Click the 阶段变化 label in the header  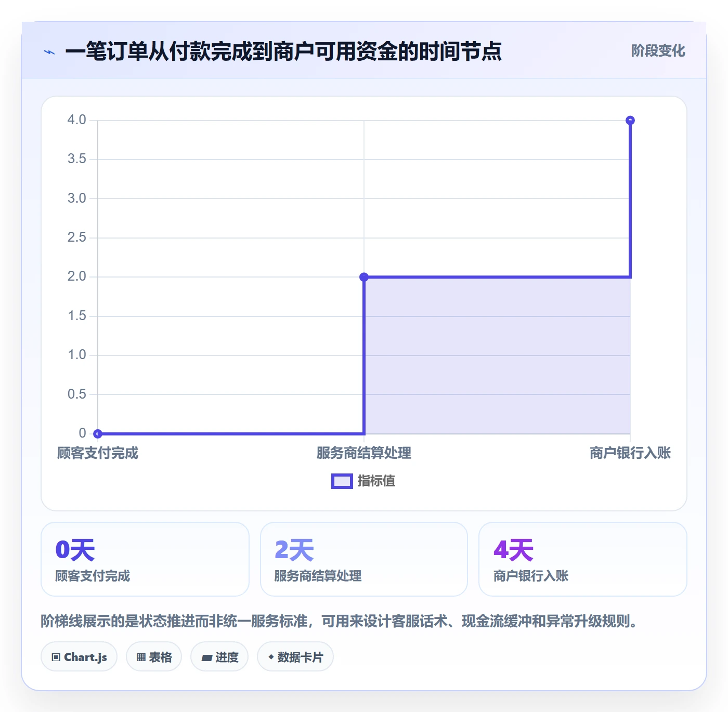pyautogui.click(x=658, y=51)
